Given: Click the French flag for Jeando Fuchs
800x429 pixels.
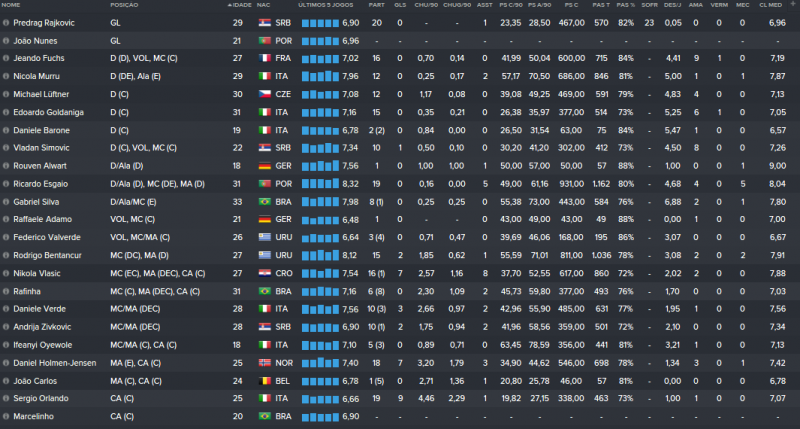Looking at the screenshot, I should (264, 58).
